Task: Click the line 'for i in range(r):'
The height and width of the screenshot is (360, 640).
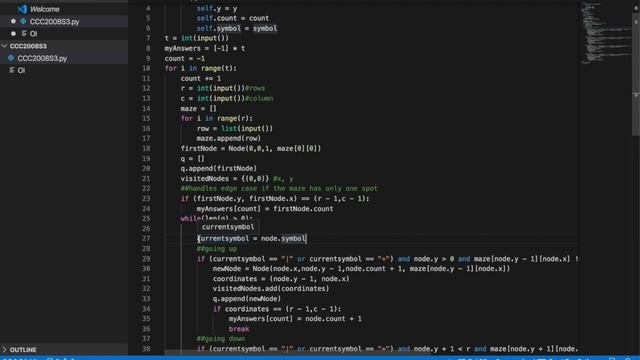Action: click(x=217, y=118)
